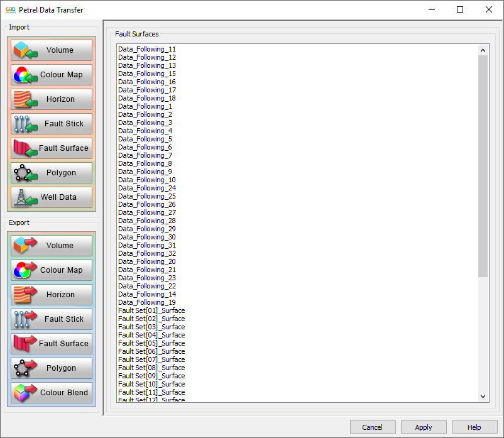
Task: Select Data_Following_28 in the list
Action: 147,221
